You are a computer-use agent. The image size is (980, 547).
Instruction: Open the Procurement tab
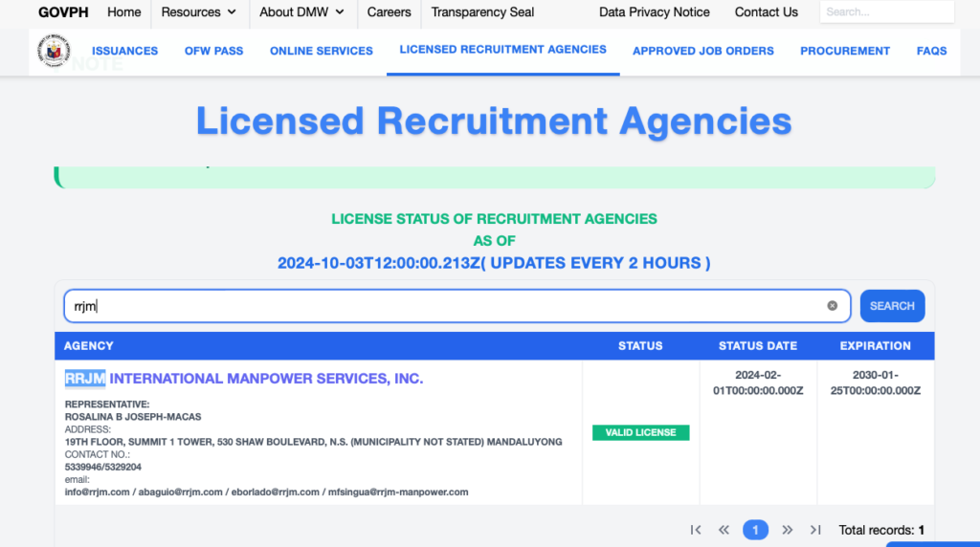(845, 52)
